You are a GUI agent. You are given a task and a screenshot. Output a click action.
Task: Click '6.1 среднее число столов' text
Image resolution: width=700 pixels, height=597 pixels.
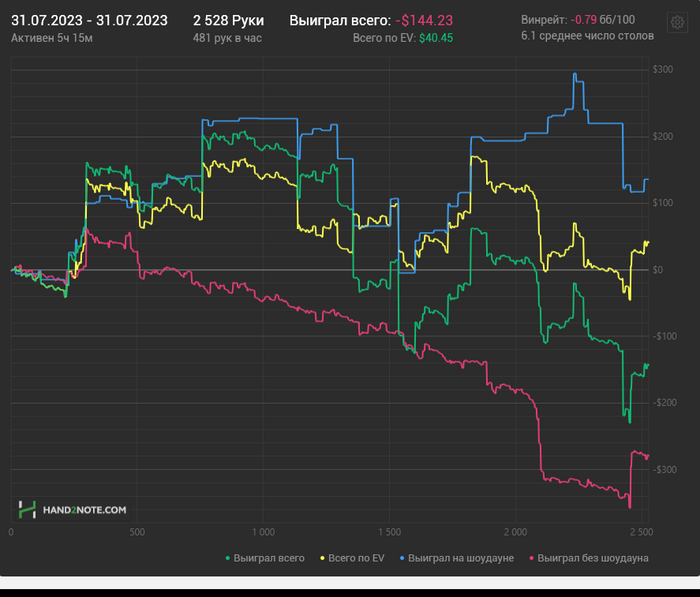(588, 36)
